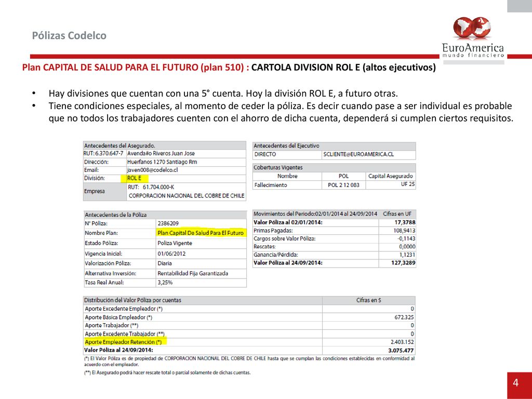Click 'Aporte Trabajador (**)' row label
This screenshot has width=532, height=399.
[x=111, y=325]
